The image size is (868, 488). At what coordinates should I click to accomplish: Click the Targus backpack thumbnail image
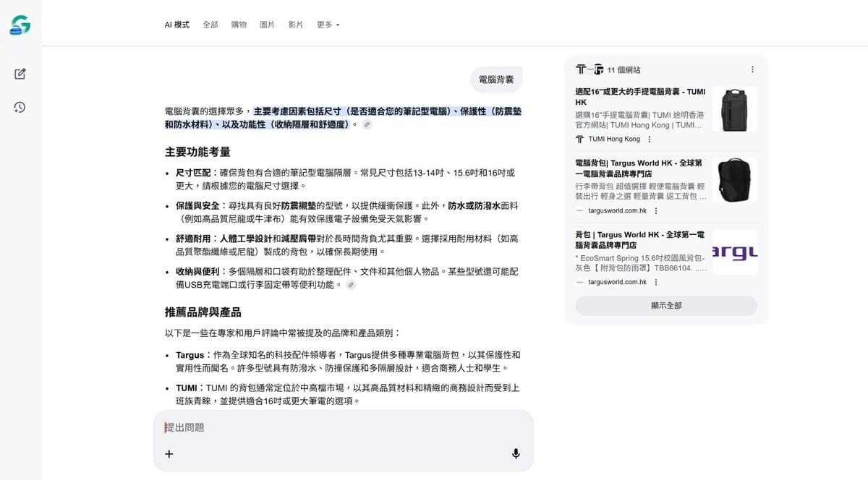(734, 180)
